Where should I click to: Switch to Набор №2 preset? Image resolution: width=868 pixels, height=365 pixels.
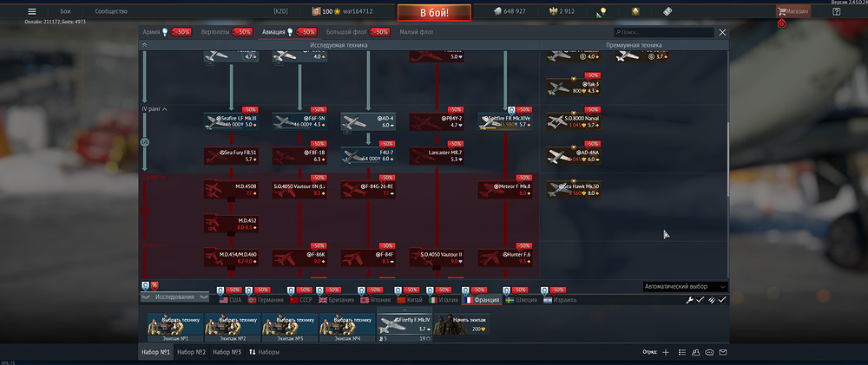[x=192, y=352]
